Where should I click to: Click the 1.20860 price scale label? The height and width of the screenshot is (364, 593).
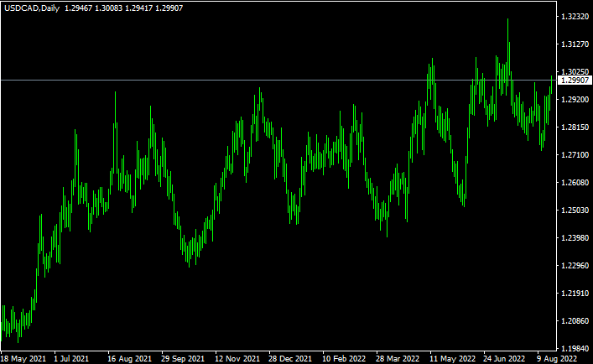(x=575, y=321)
